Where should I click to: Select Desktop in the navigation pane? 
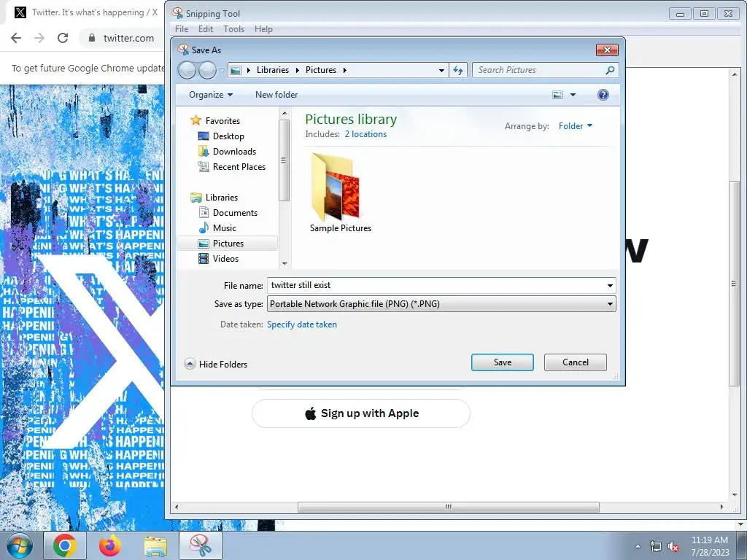point(228,136)
